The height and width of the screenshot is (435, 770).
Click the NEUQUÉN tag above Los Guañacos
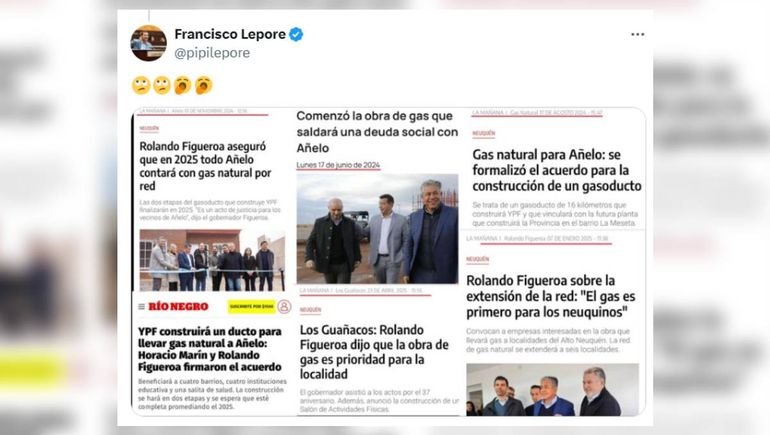(x=310, y=310)
